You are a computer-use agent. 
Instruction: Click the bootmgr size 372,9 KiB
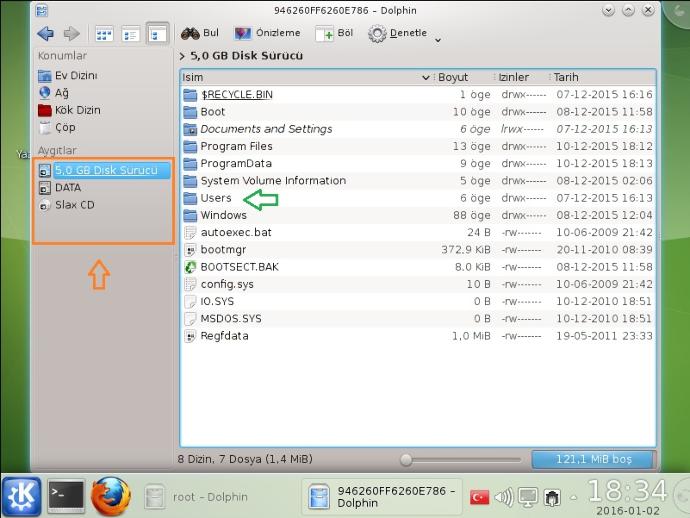coord(466,250)
